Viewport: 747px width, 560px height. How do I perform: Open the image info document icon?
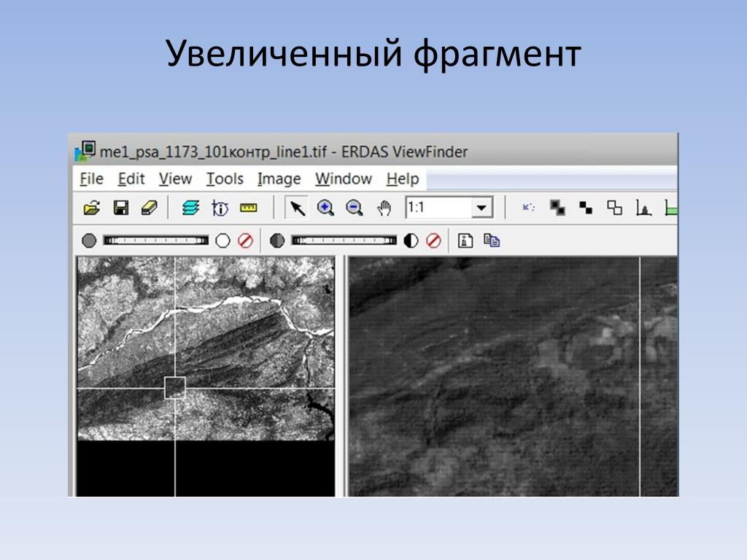pyautogui.click(x=465, y=241)
